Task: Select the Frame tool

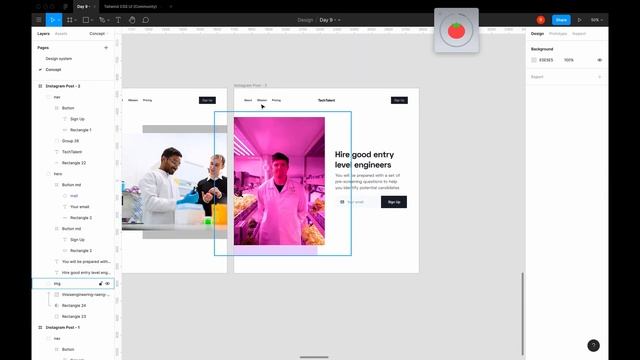Action: (x=70, y=20)
